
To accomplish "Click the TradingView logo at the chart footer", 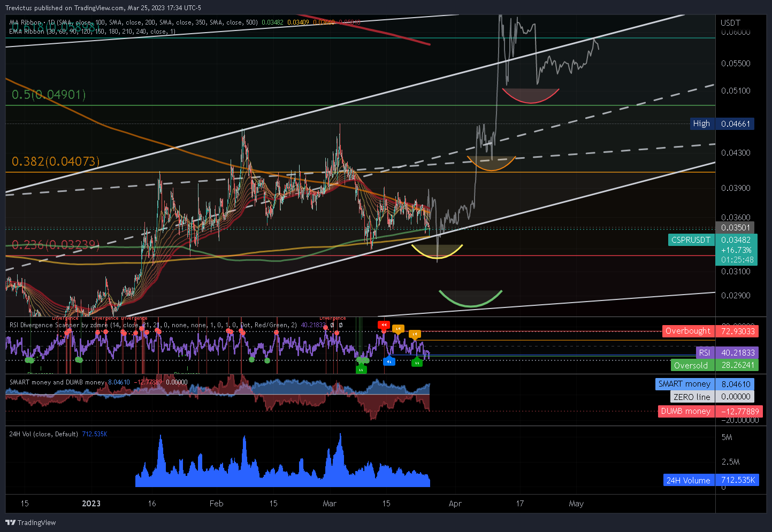I will [x=30, y=522].
